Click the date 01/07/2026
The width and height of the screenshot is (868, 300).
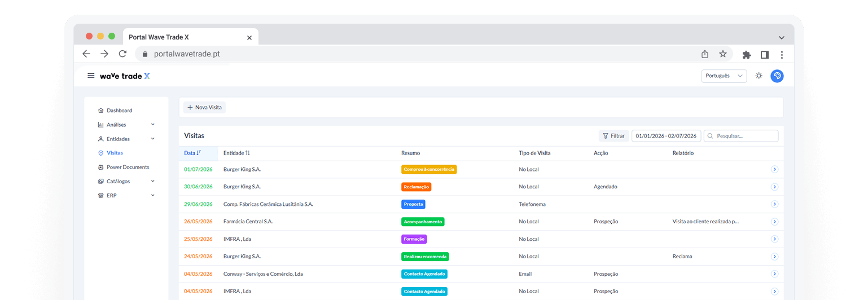198,169
